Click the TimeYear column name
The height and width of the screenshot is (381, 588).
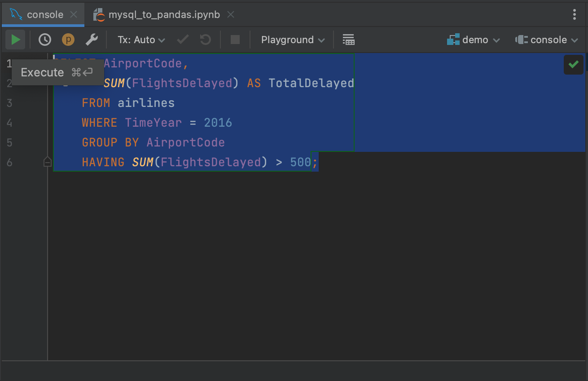coord(154,123)
